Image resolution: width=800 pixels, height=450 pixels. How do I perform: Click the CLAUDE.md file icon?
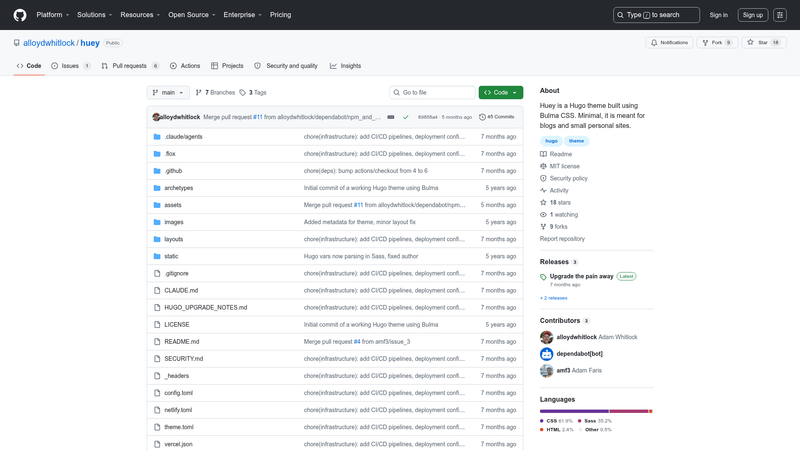point(157,290)
